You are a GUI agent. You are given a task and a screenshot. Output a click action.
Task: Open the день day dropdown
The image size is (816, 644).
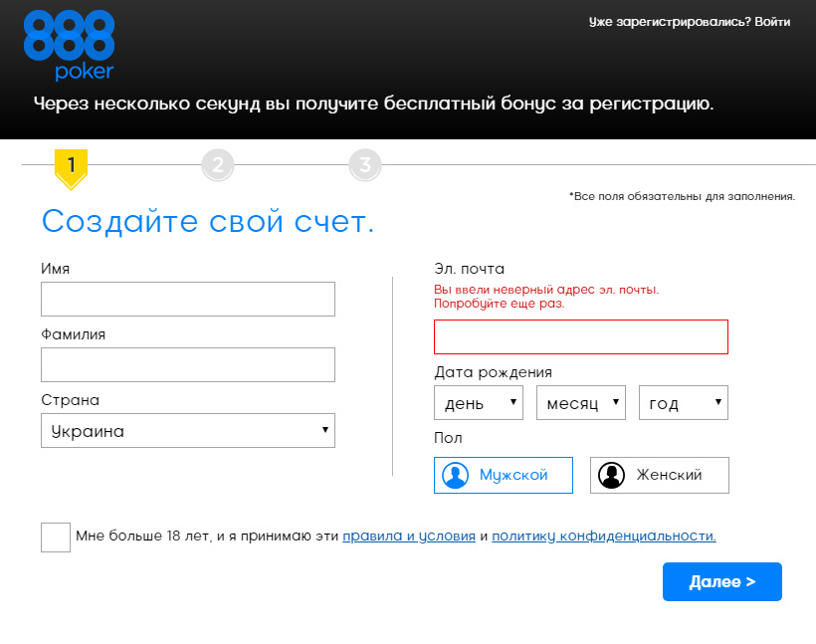[478, 402]
